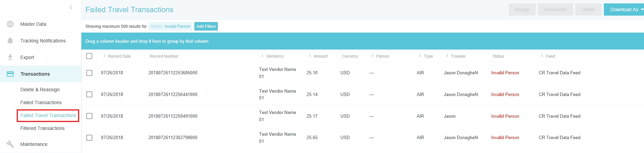Image resolution: width=644 pixels, height=153 pixels.
Task: Open the Amount column options menu
Action: 310,56
